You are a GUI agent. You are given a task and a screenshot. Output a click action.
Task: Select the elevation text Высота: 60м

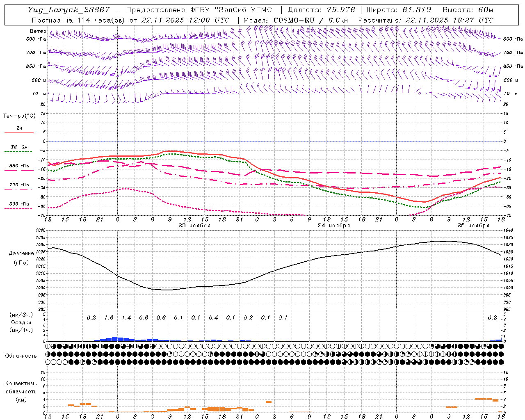pos(468,10)
